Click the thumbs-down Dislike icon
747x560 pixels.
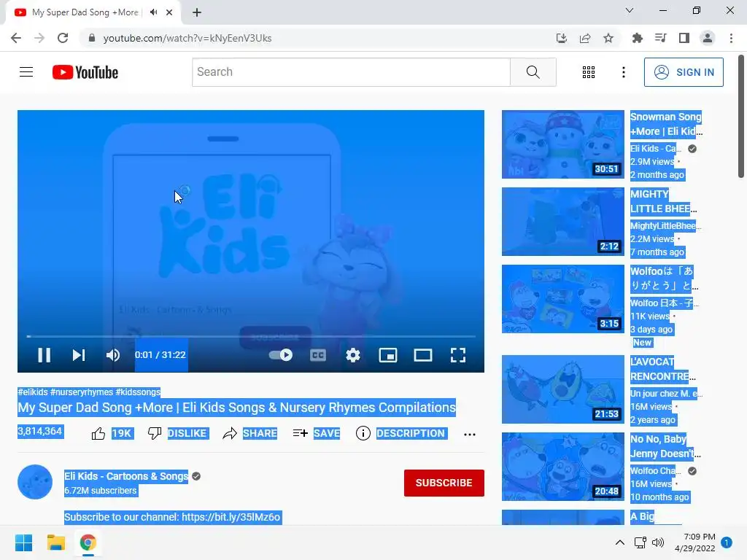[155, 433]
